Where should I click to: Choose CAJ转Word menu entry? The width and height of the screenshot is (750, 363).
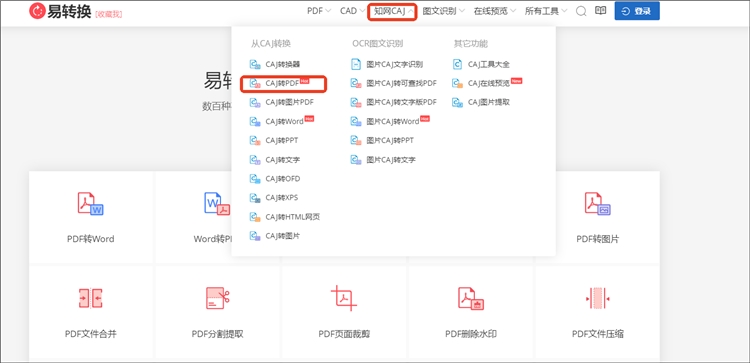(x=282, y=121)
